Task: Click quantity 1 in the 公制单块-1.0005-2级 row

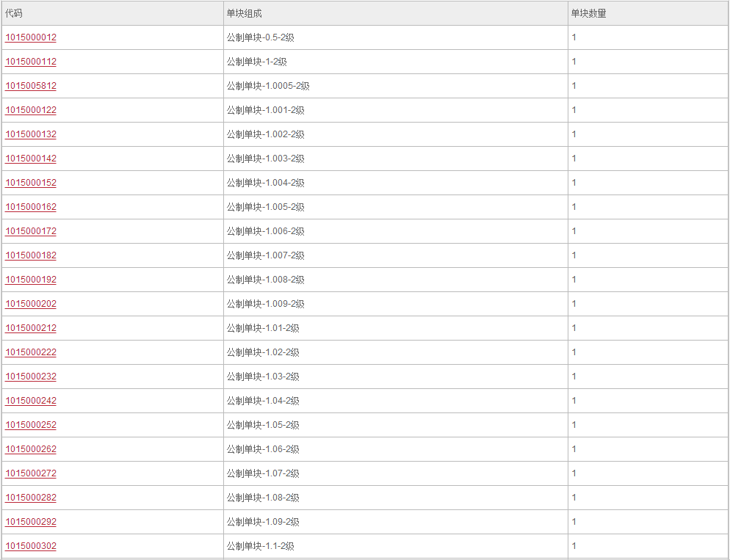Action: [x=574, y=86]
